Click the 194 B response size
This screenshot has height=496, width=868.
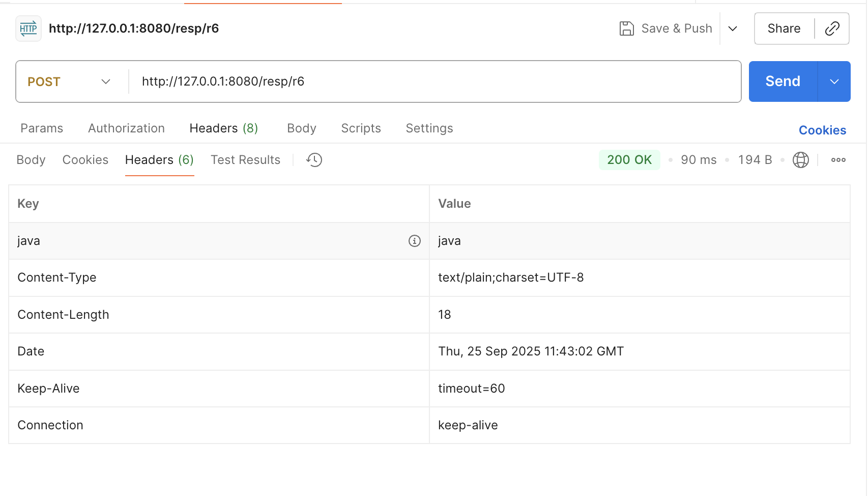point(755,160)
